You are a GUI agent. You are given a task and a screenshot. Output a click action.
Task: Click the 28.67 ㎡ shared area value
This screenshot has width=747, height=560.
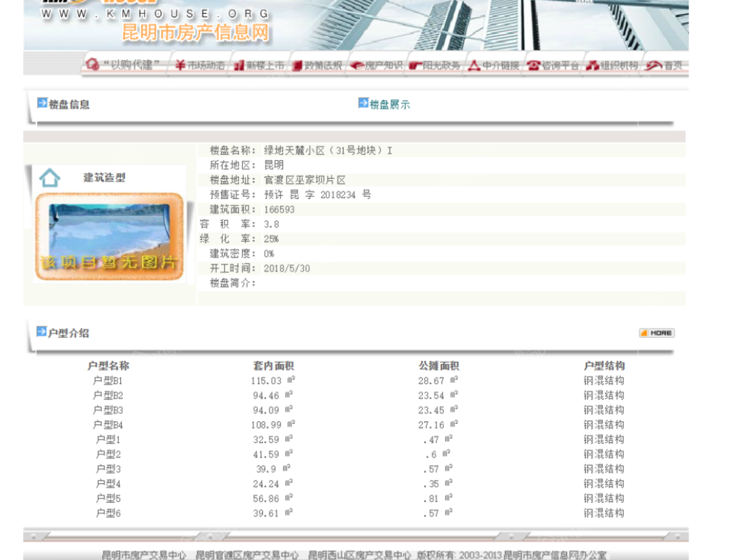(438, 381)
